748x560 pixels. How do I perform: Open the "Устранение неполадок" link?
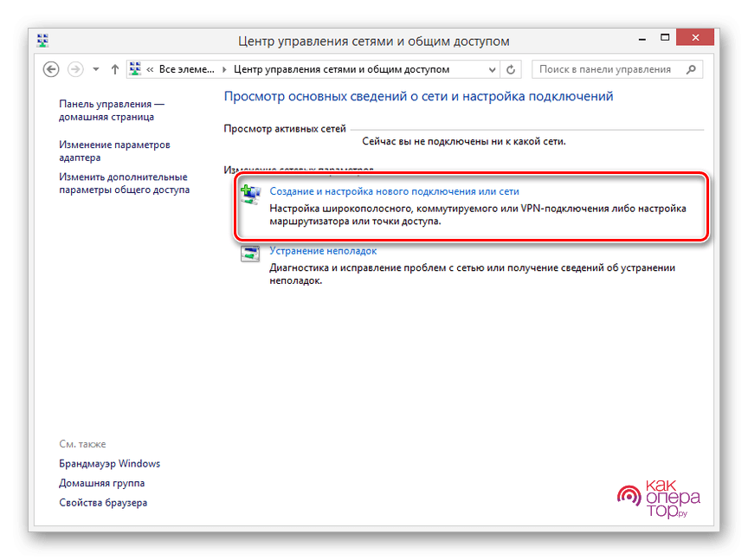coord(322,251)
